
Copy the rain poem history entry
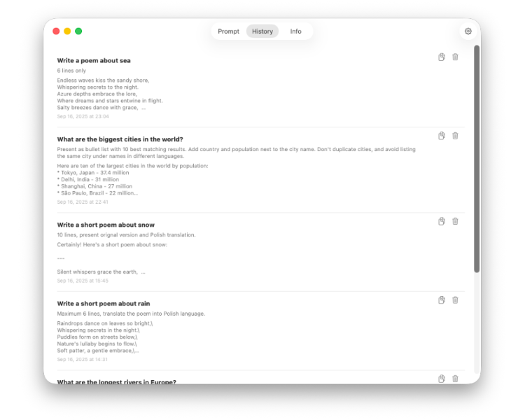click(x=442, y=300)
